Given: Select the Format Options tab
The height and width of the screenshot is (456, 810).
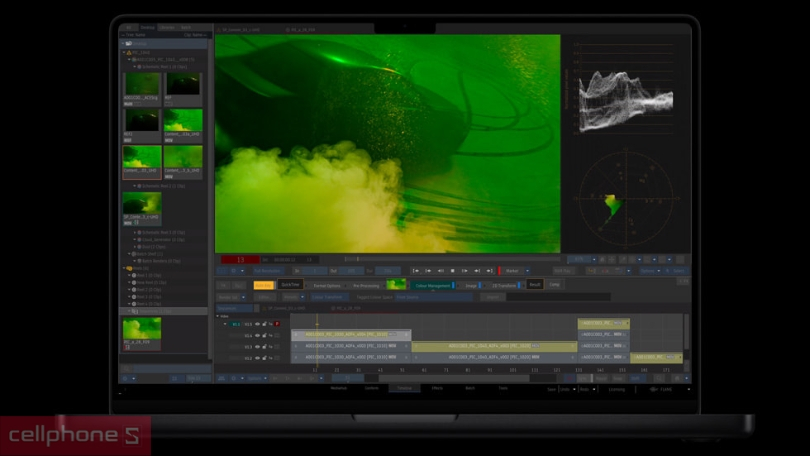Looking at the screenshot, I should pos(326,285).
